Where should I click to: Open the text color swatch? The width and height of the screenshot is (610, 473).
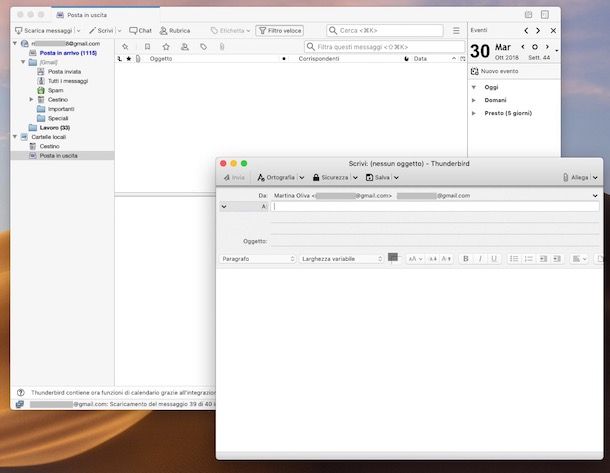tap(393, 257)
